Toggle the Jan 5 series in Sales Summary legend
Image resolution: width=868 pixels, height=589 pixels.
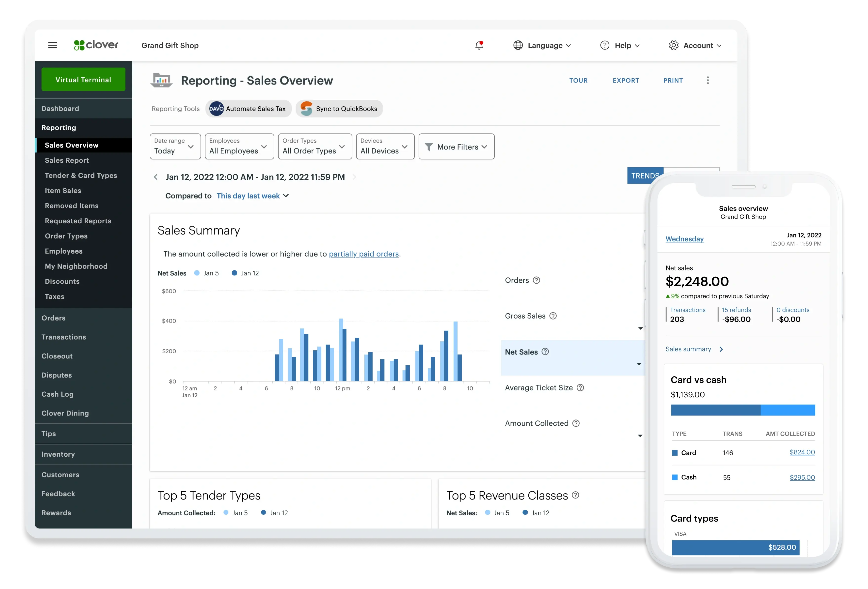coord(206,273)
